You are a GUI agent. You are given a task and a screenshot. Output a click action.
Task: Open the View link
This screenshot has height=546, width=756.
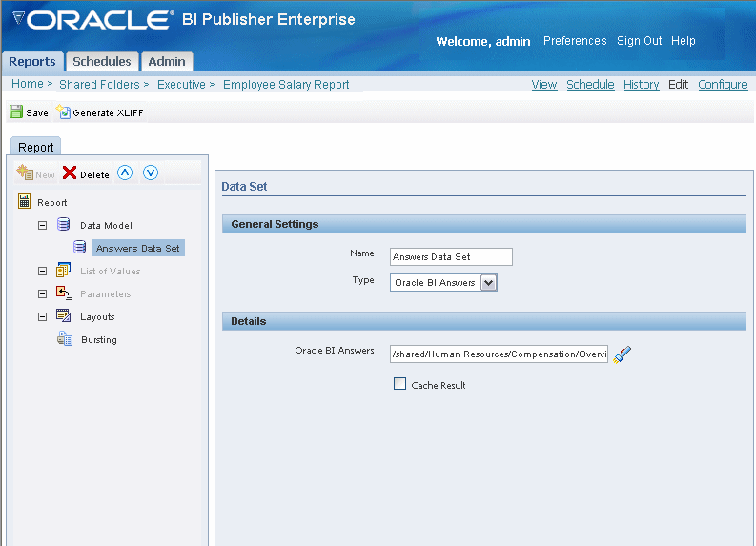click(543, 85)
